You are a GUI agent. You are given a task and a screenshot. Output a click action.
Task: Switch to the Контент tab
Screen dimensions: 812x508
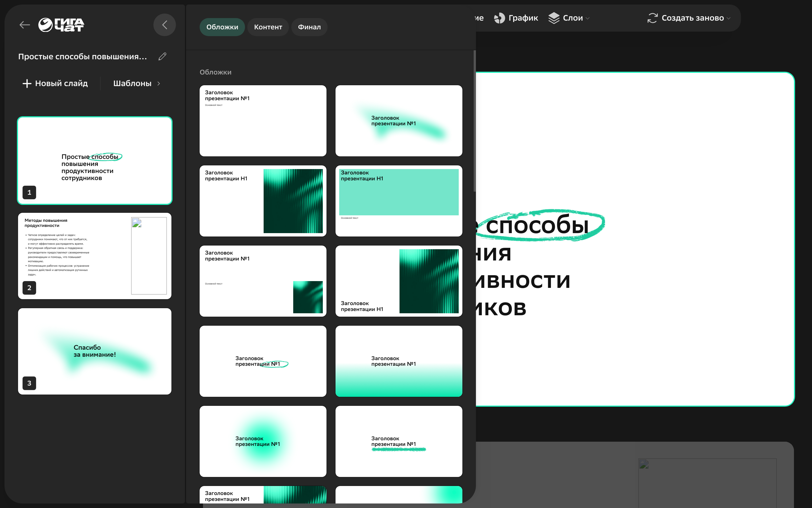268,27
